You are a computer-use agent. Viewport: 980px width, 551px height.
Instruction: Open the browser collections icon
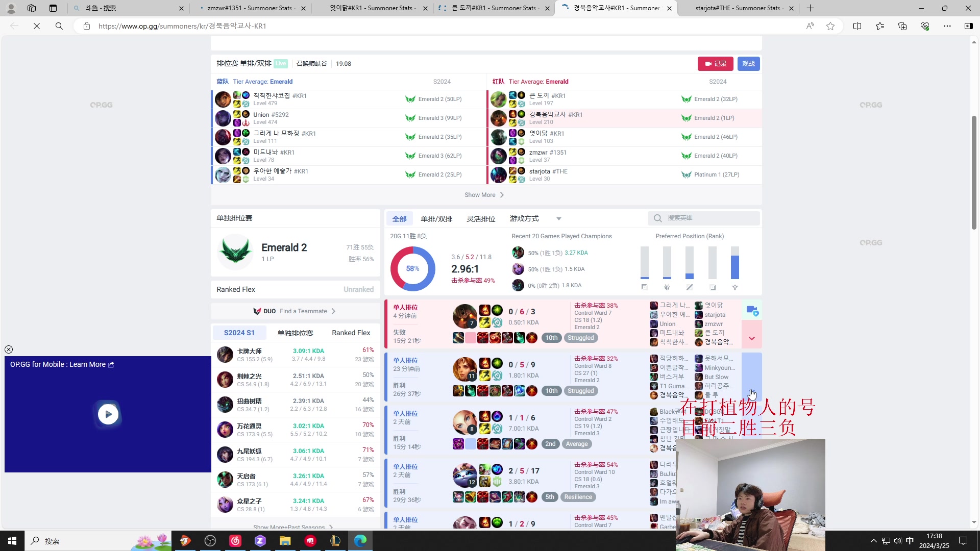pos(902,26)
